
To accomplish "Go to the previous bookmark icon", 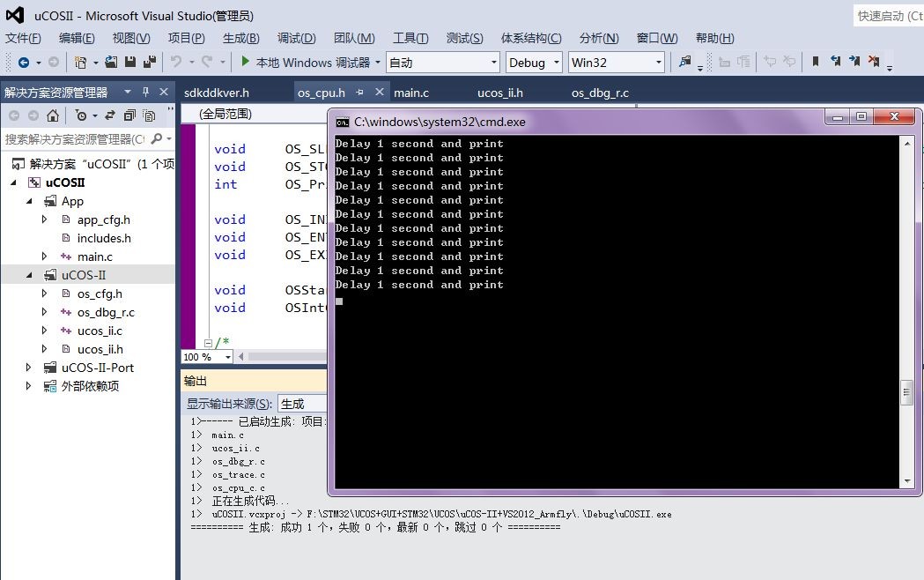I will point(835,62).
